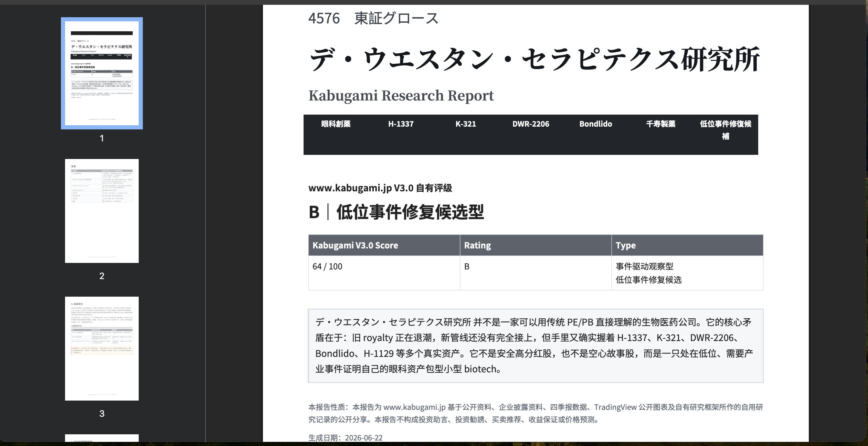Image resolution: width=868 pixels, height=446 pixels.
Task: Click the title デ・ウエスタン・セラピテクス研究所
Action: (x=534, y=59)
